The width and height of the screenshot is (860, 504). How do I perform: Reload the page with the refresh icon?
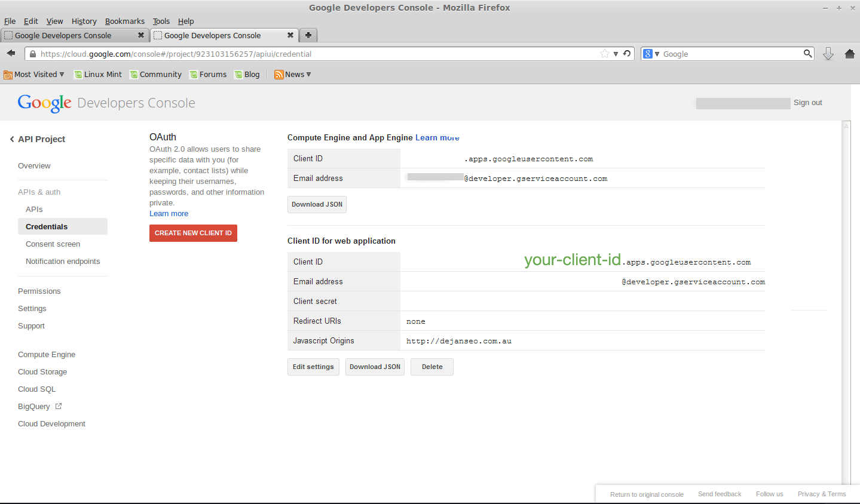point(627,54)
